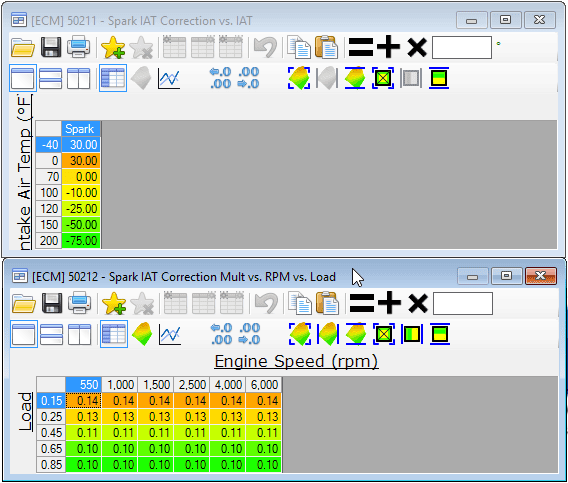Single pane layout in 50211 window
The image size is (568, 483).
pos(23,78)
